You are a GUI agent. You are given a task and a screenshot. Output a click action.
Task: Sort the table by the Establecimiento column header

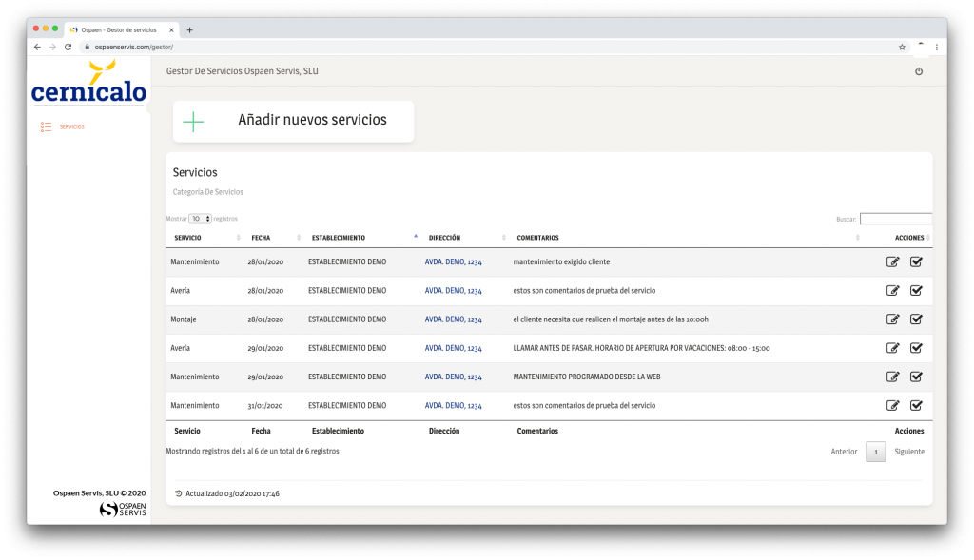(338, 238)
